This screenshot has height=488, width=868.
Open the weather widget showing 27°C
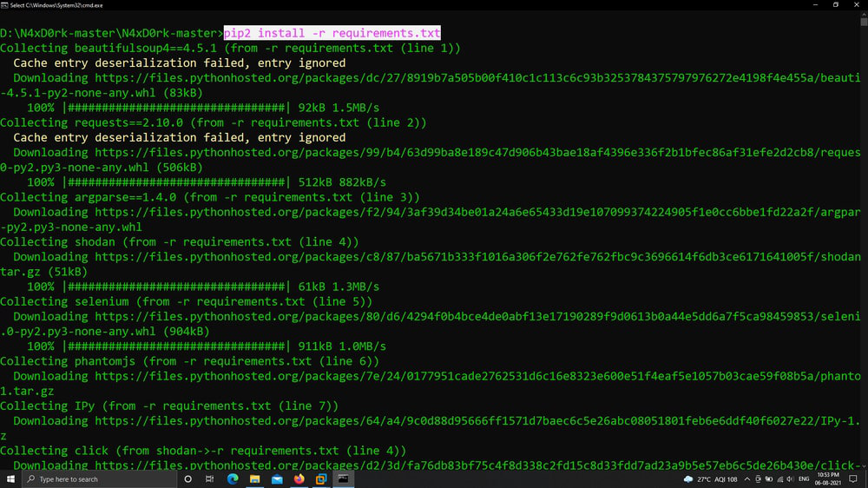[x=711, y=479]
